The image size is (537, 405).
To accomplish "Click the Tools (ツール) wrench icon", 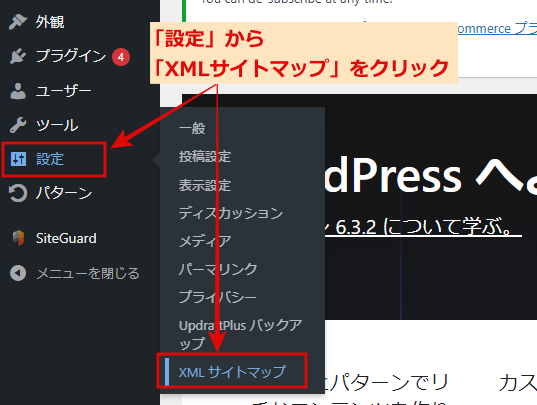I will pos(18,125).
